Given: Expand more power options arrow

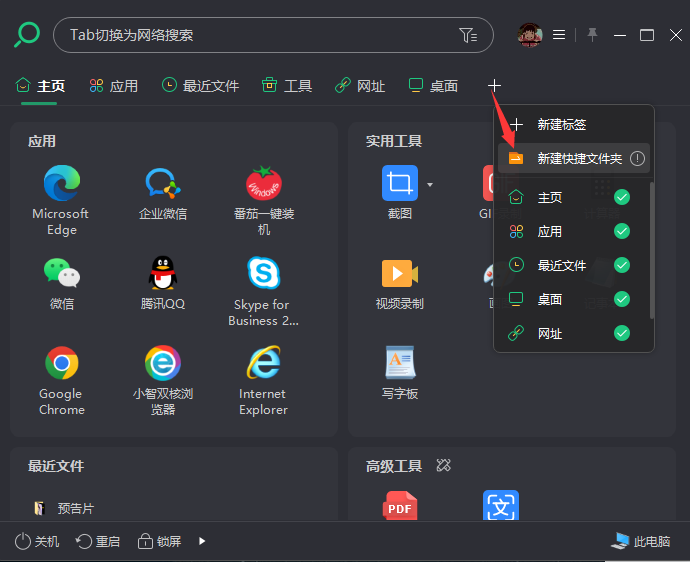Looking at the screenshot, I should tap(202, 541).
